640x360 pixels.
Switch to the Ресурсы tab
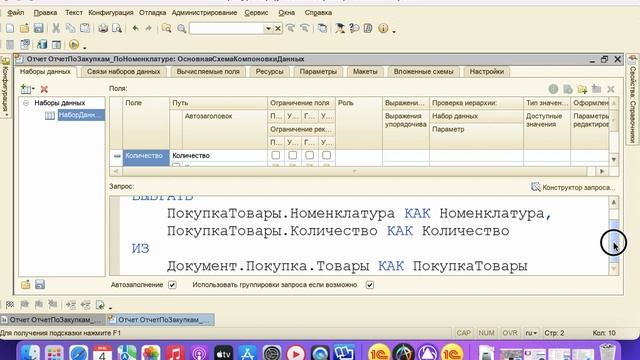tap(269, 71)
